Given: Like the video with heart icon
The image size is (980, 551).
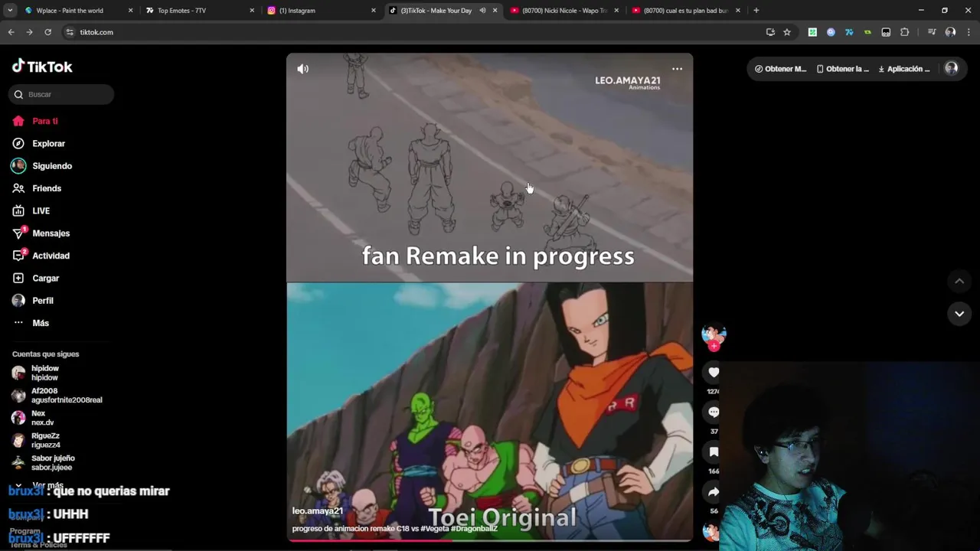Looking at the screenshot, I should (714, 372).
